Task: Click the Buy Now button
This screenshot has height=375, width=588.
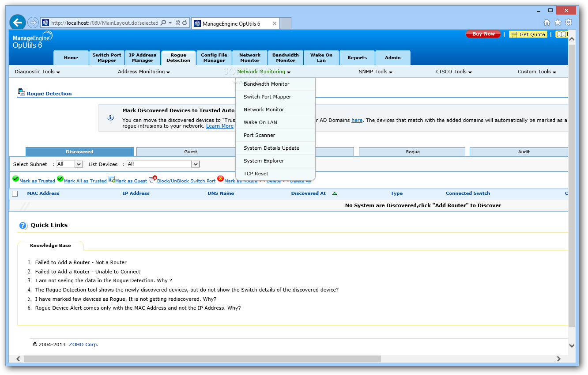Action: click(x=483, y=34)
